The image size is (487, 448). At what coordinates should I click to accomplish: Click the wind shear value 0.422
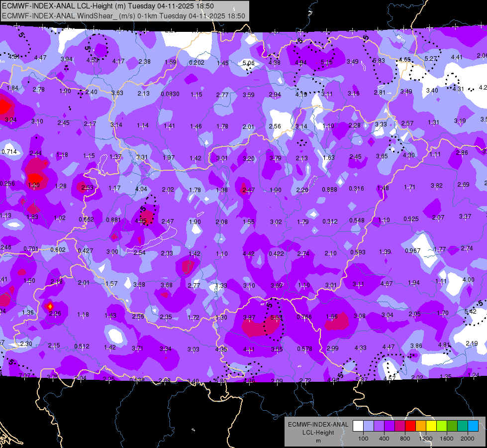[276, 253]
